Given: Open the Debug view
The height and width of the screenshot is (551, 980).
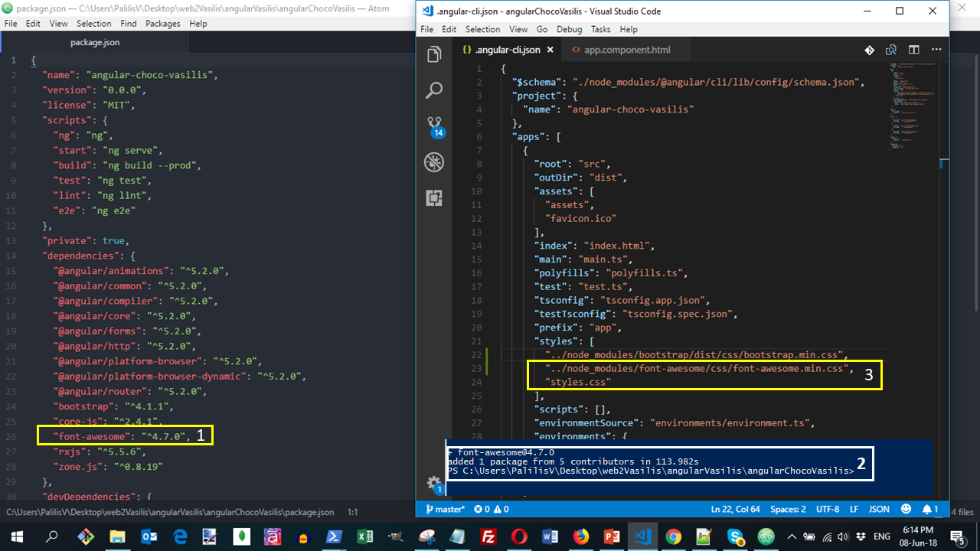Looking at the screenshot, I should [x=434, y=161].
